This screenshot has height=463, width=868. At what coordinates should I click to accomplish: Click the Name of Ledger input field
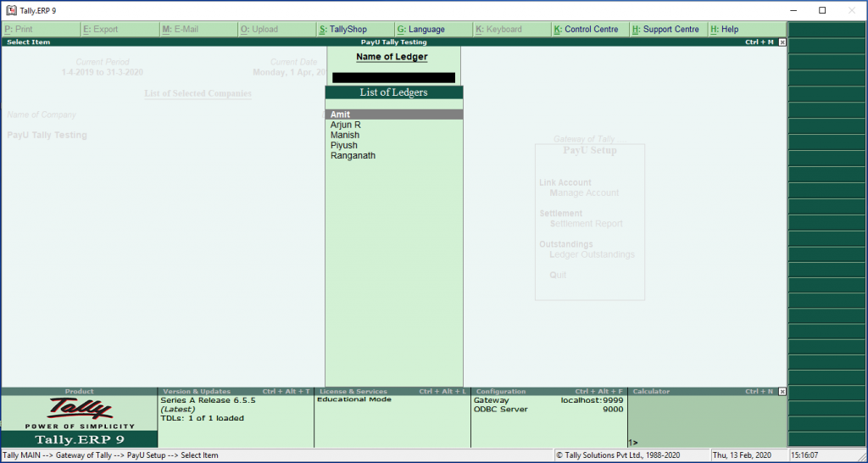click(x=393, y=77)
